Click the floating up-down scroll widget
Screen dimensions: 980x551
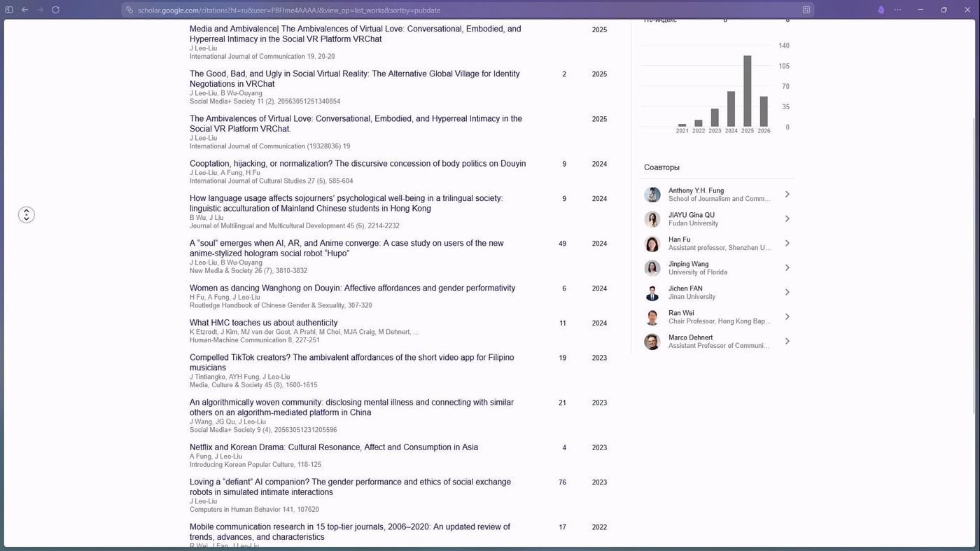click(x=26, y=215)
